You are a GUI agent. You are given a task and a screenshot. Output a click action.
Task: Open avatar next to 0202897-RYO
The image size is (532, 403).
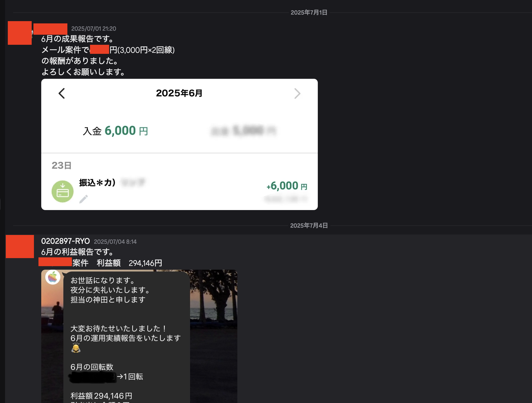tap(20, 247)
